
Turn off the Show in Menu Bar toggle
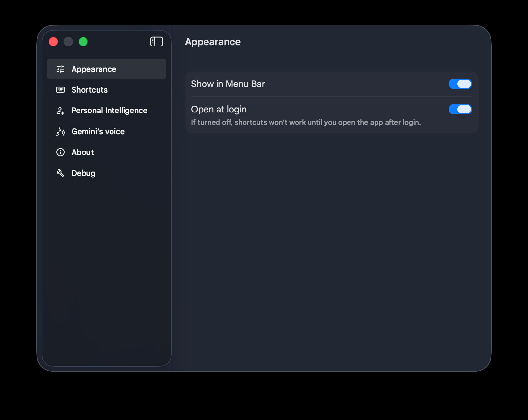coord(460,84)
